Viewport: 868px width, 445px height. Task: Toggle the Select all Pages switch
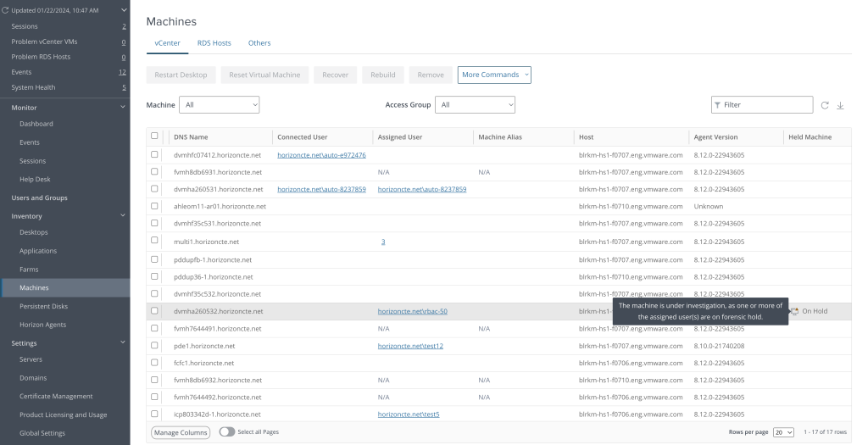click(227, 432)
